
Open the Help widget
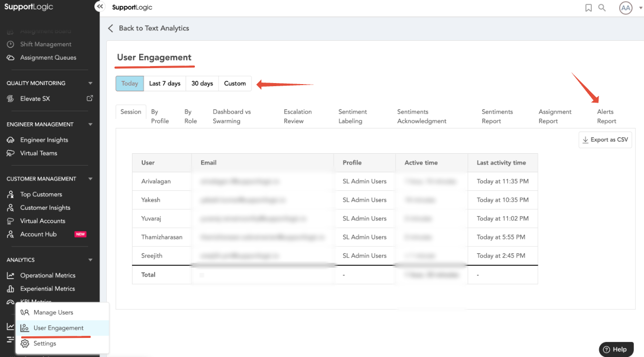tap(616, 349)
